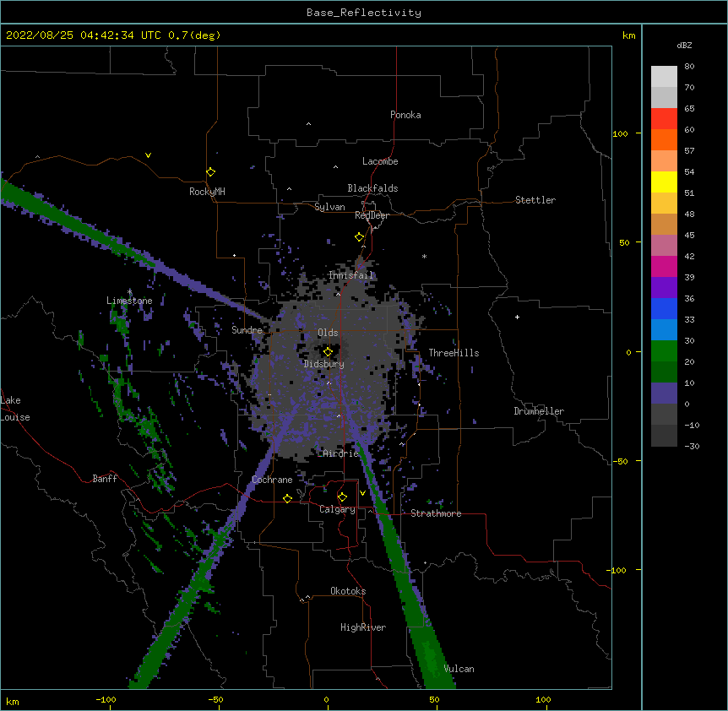Click the Didsbury city label

324,364
